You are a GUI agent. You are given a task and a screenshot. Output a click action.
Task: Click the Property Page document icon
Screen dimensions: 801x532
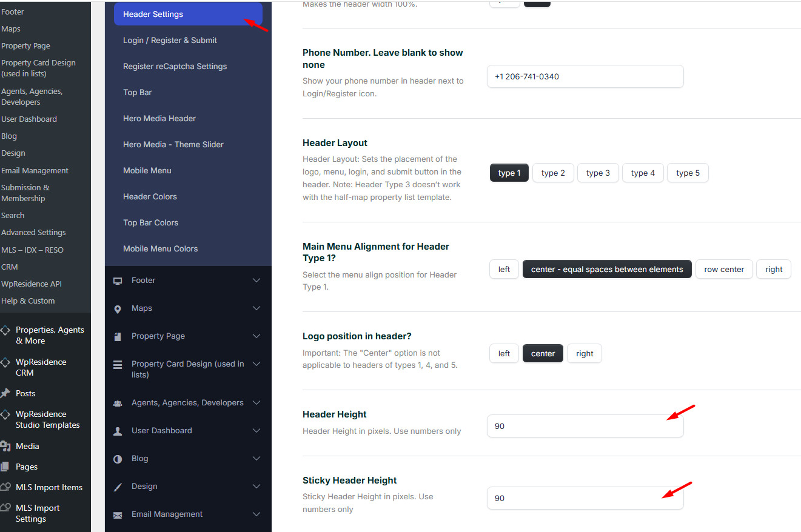[x=118, y=336]
